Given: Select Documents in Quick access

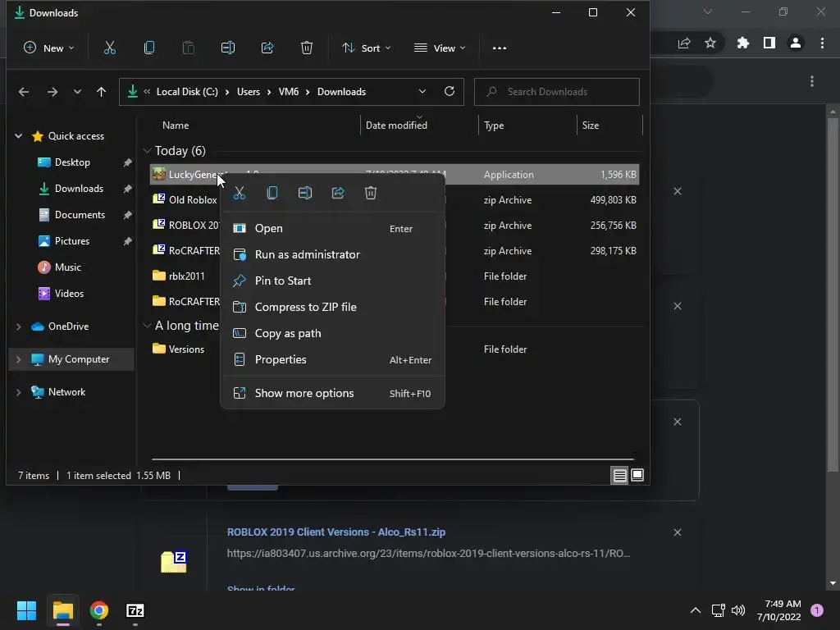Looking at the screenshot, I should click(80, 215).
